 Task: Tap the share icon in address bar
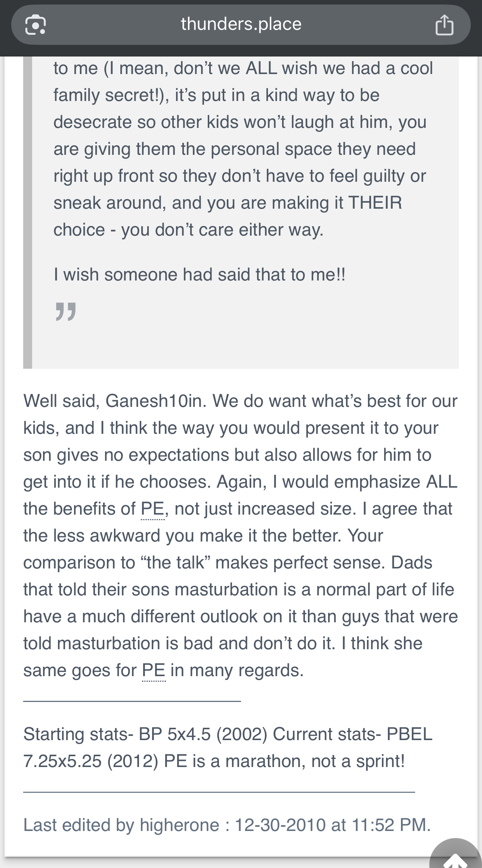444,25
